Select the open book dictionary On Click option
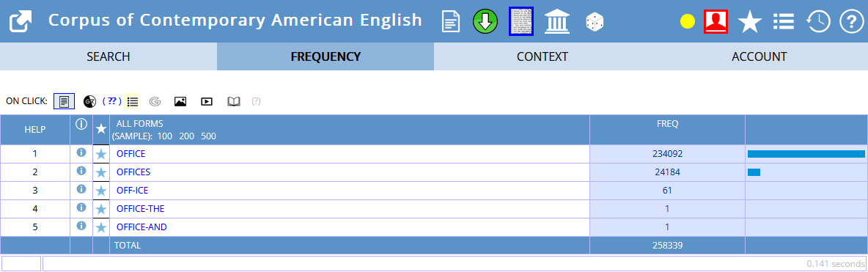868x272 pixels. point(234,101)
